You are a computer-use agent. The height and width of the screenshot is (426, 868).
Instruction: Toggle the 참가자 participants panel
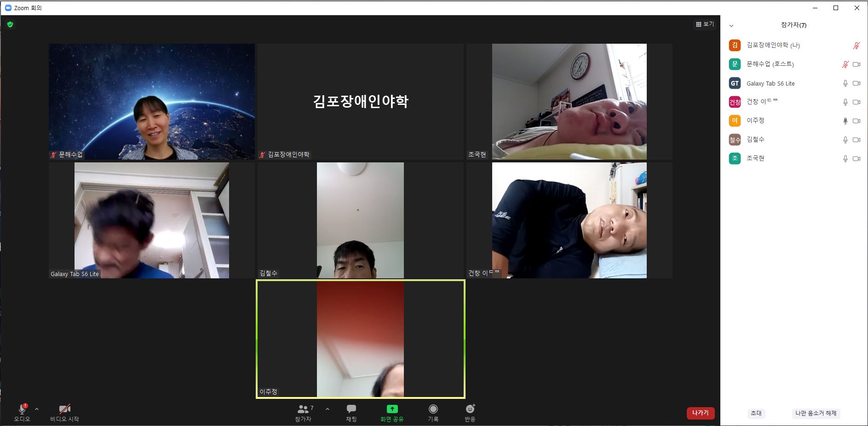click(x=304, y=413)
